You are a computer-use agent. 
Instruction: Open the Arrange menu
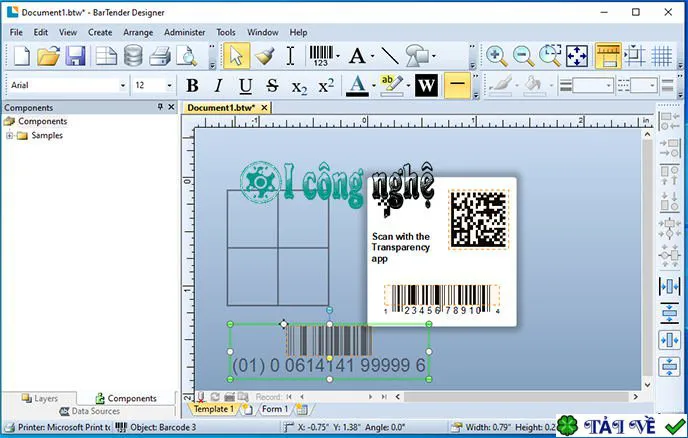tap(138, 32)
